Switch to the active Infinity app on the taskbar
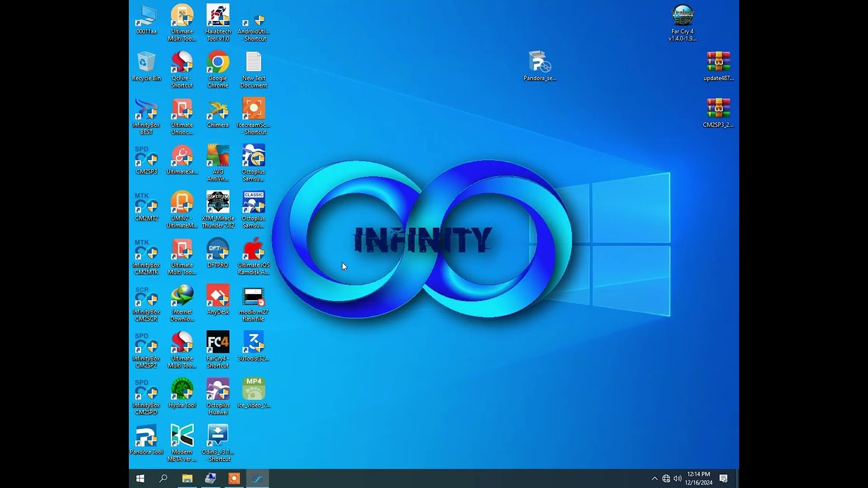 (257, 479)
